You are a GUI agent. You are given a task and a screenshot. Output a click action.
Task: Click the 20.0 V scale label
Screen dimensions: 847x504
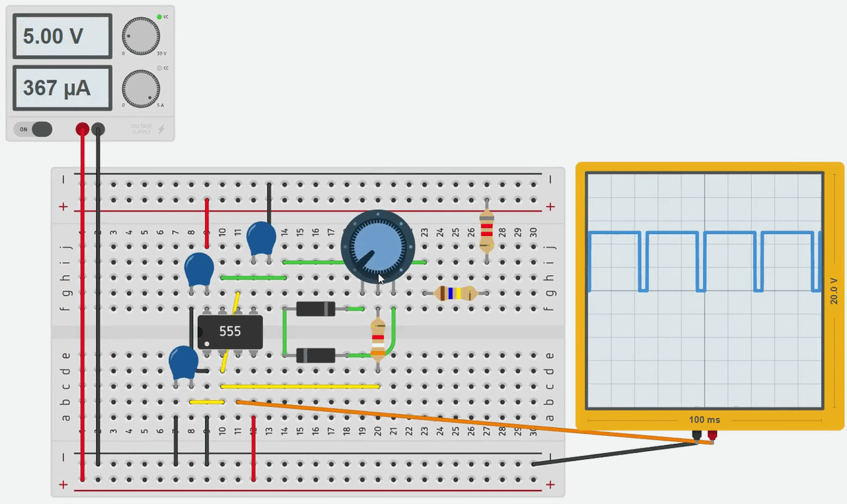pyautogui.click(x=834, y=291)
